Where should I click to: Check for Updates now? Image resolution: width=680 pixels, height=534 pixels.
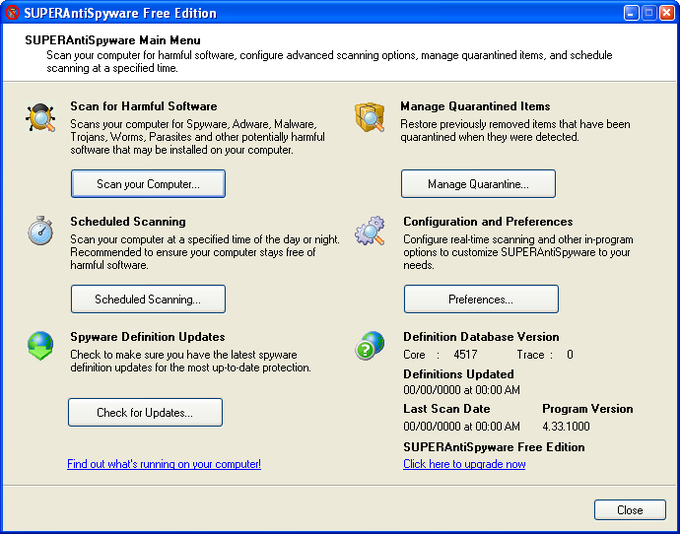click(145, 413)
